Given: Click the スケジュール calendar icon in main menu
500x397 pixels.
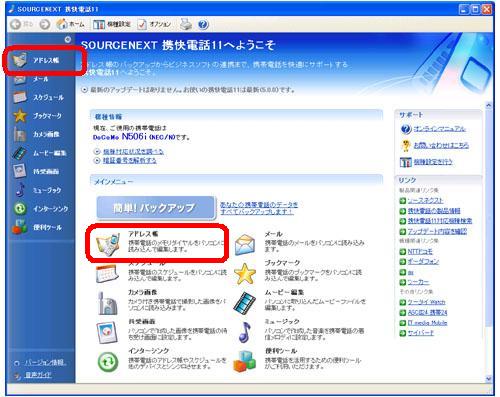Looking at the screenshot, I should [x=107, y=273].
